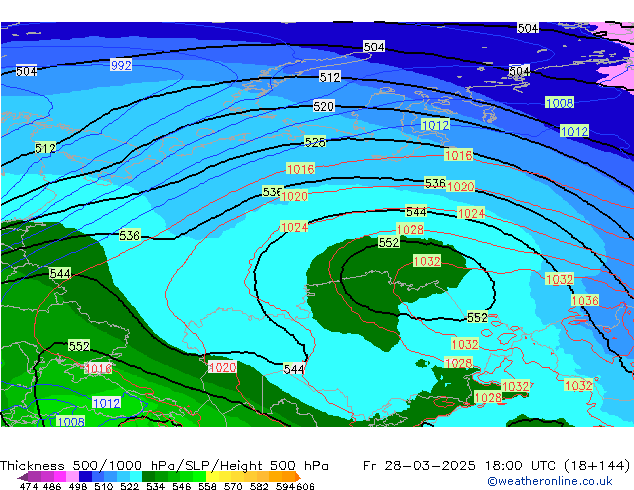Click the chart title 'Thickness 500/1000 hPa/SLP/Height 500 hPa'
Image resolution: width=634 pixels, height=490 pixels.
pos(164,466)
